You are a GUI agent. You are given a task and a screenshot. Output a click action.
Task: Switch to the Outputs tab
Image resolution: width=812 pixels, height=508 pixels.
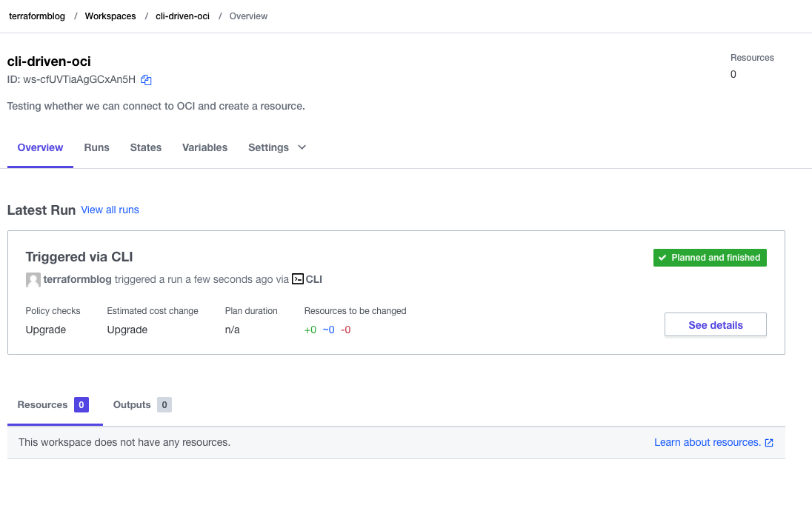[132, 404]
